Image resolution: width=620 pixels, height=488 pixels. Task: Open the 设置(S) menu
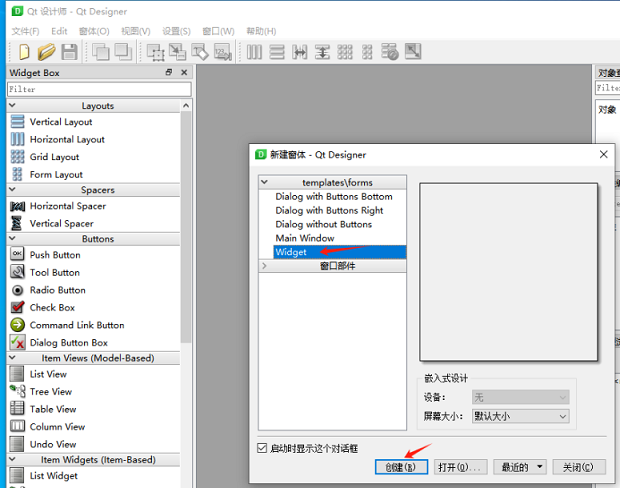[176, 31]
